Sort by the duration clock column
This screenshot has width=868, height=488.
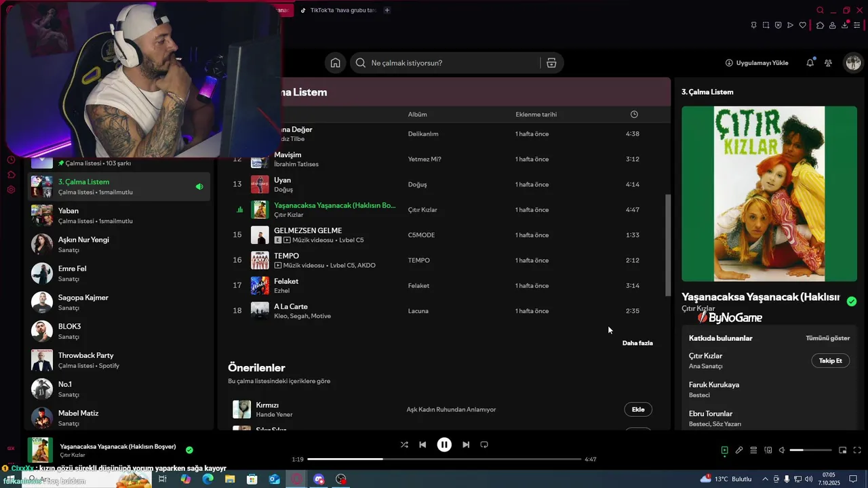click(x=634, y=115)
